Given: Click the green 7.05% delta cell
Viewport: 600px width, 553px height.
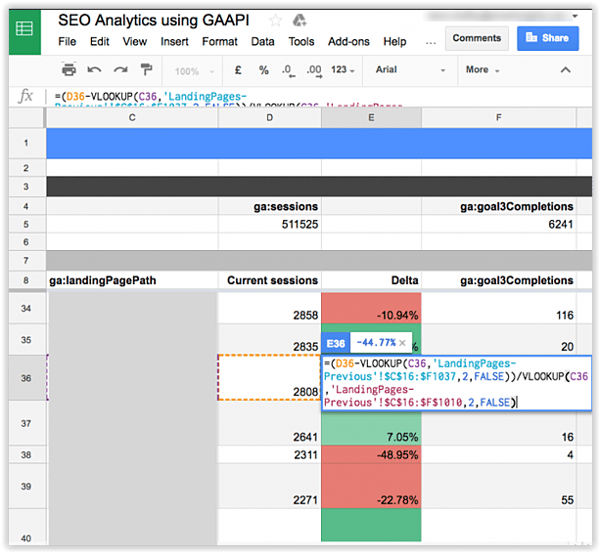Looking at the screenshot, I should click(x=371, y=428).
